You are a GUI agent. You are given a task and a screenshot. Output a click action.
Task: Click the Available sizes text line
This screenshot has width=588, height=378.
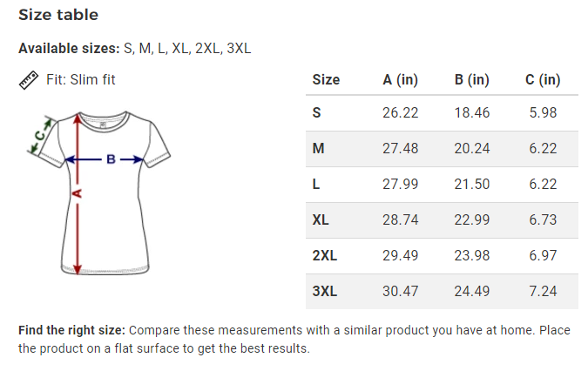point(135,49)
